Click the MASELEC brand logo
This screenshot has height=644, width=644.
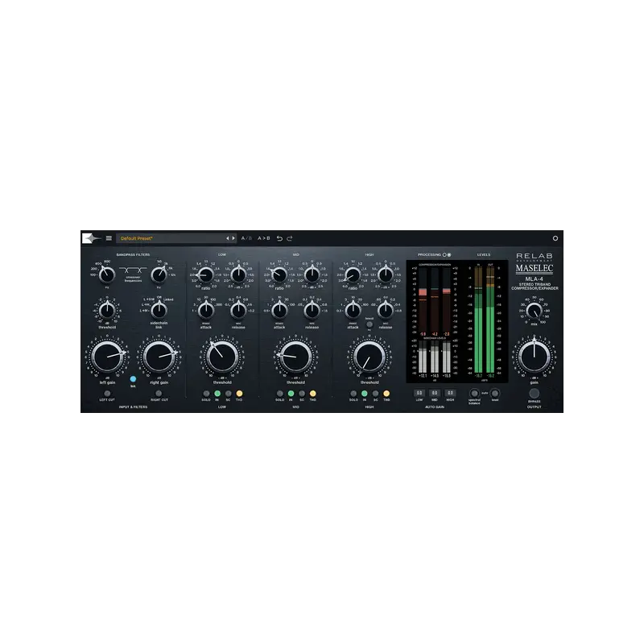(x=534, y=269)
